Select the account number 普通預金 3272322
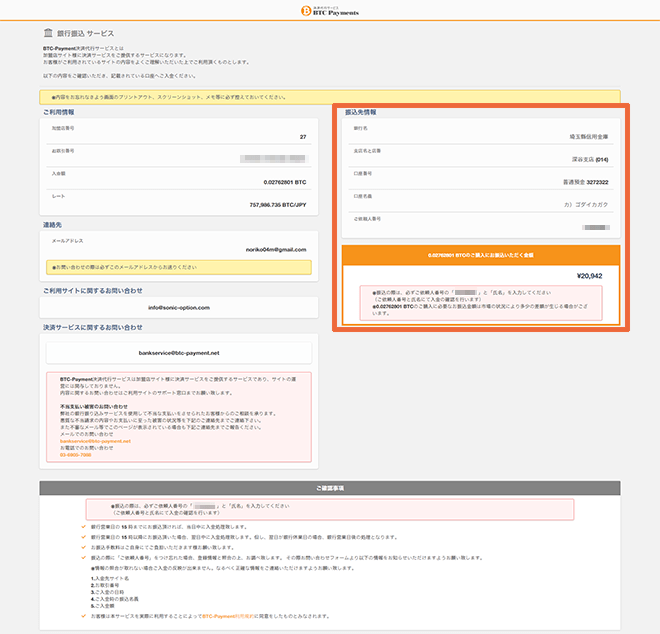This screenshot has width=660, height=634. [585, 182]
